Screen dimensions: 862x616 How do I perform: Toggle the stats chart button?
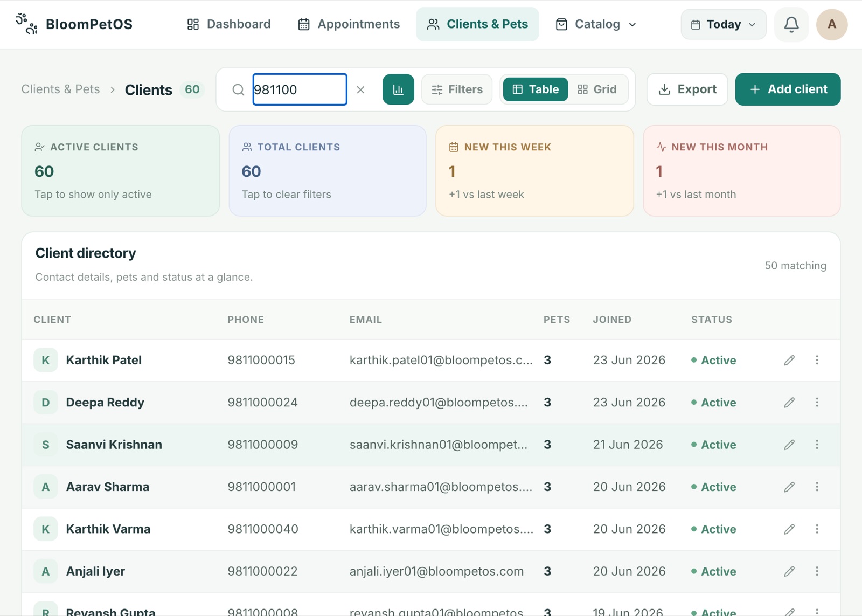click(x=398, y=89)
